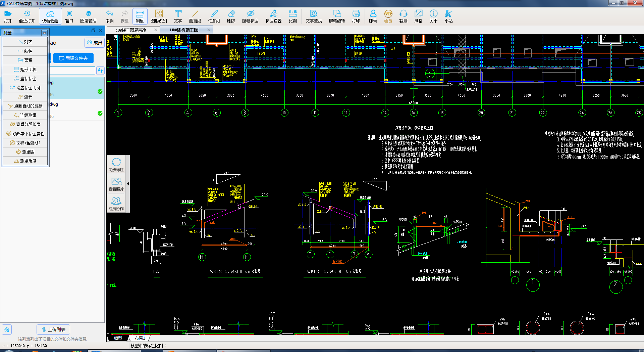Select 设置标注比例 option

pos(25,88)
